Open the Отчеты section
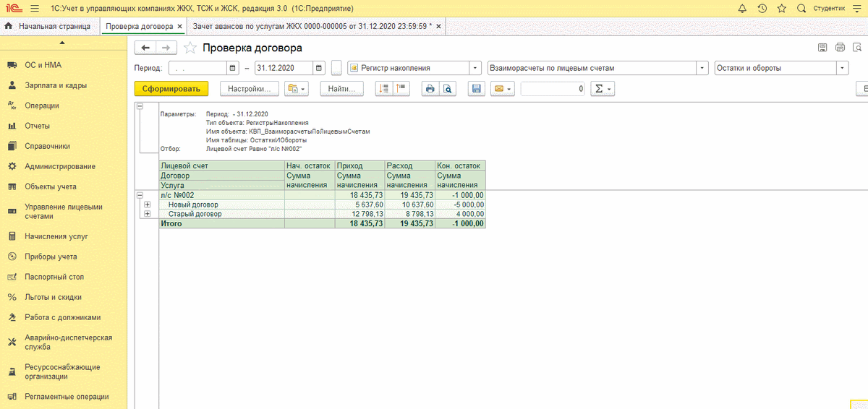The height and width of the screenshot is (409, 868). click(37, 126)
